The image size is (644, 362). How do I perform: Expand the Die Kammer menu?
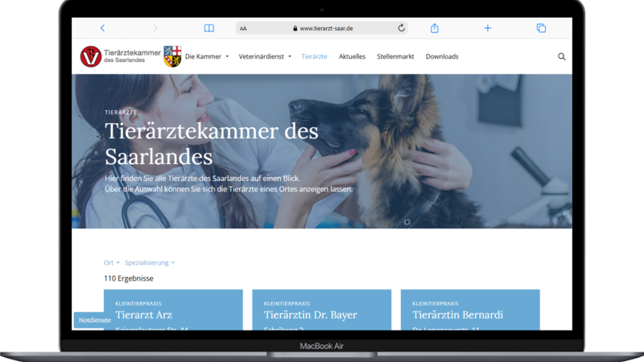(207, 57)
